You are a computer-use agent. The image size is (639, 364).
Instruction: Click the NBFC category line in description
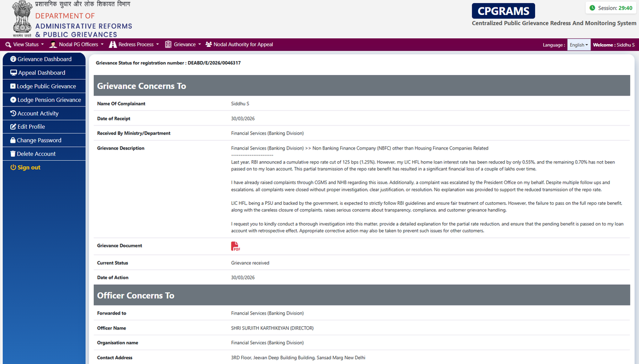pyautogui.click(x=359, y=148)
